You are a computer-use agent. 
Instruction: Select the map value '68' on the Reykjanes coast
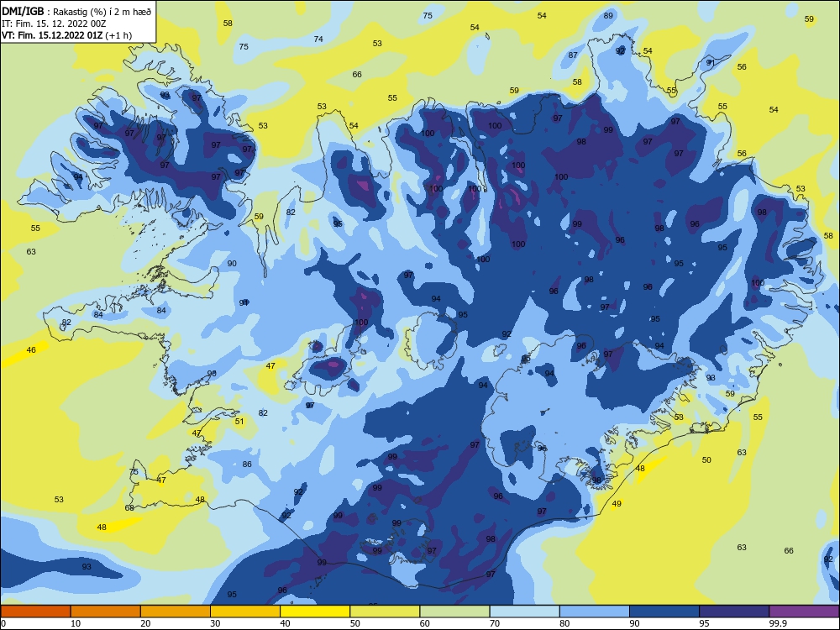tap(129, 508)
